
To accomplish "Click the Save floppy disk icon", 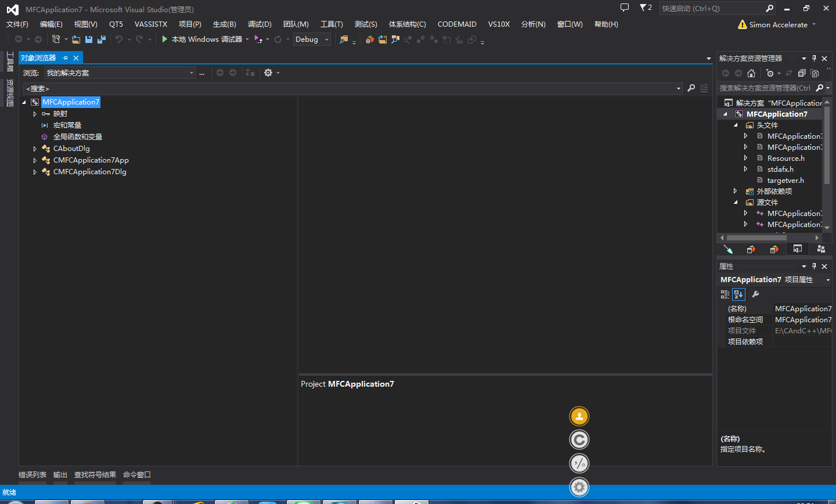I will [89, 39].
